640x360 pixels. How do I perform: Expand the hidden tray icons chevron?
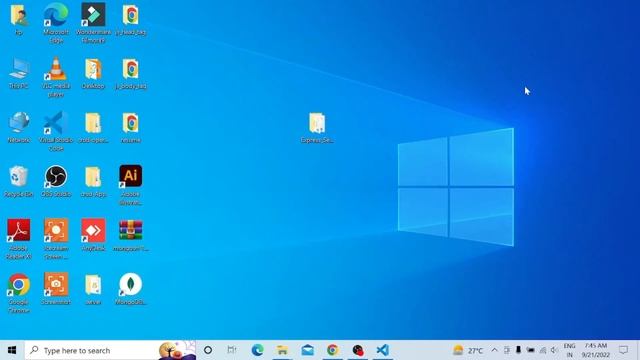click(494, 350)
